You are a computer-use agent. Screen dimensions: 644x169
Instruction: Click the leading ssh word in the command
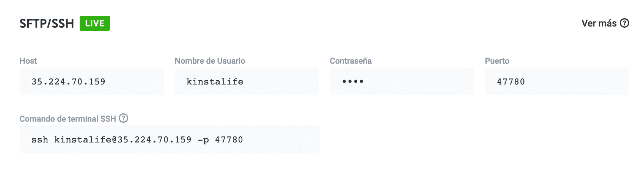[39, 140]
